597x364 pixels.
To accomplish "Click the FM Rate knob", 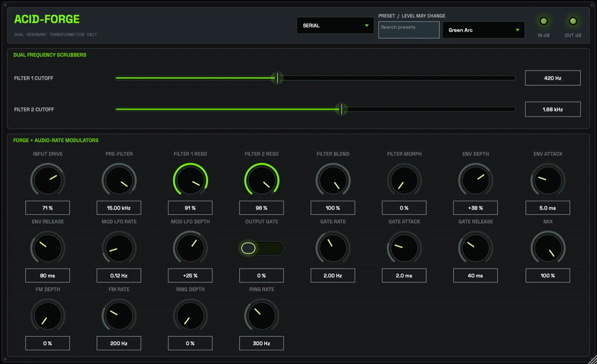I will point(119,316).
